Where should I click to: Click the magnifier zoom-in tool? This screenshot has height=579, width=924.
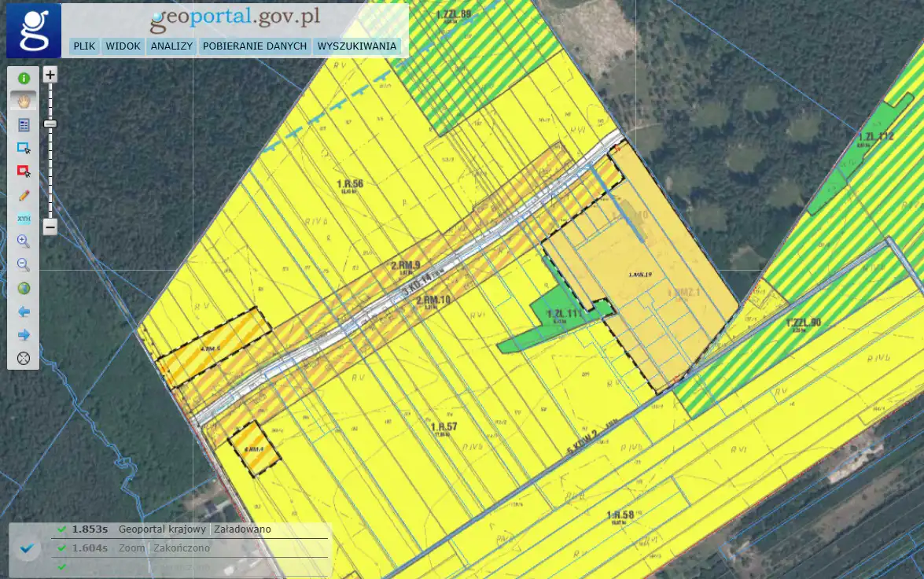[x=24, y=242]
